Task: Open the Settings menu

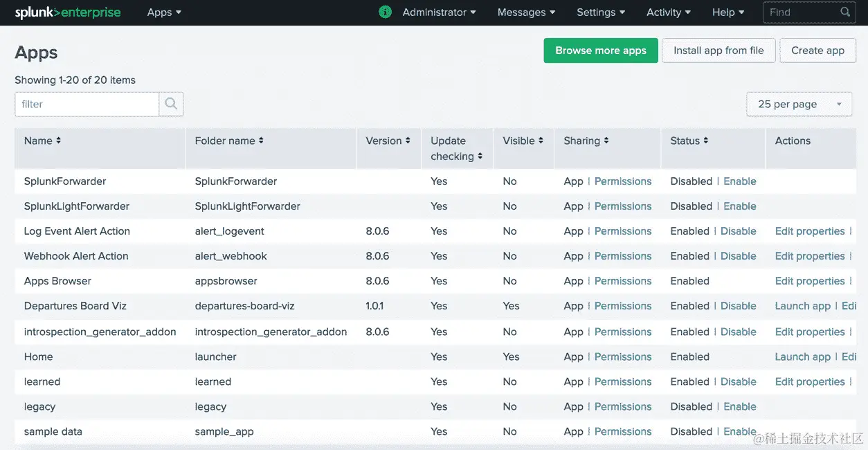Action: click(x=599, y=12)
